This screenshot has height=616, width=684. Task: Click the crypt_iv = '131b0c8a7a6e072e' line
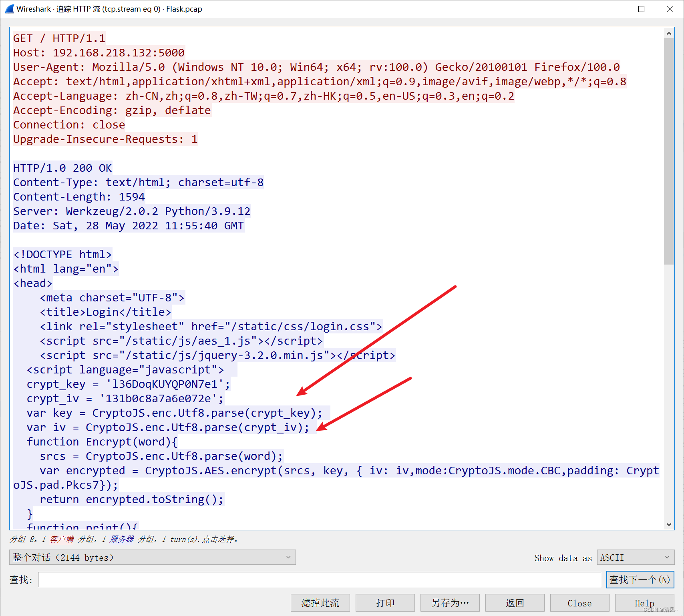click(125, 399)
